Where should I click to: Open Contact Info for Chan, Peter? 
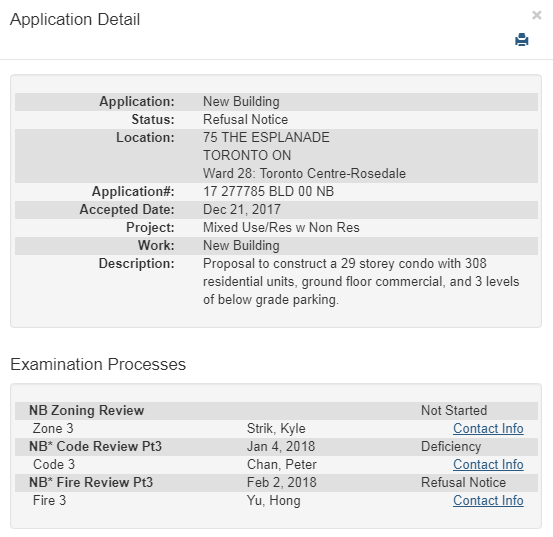(488, 464)
